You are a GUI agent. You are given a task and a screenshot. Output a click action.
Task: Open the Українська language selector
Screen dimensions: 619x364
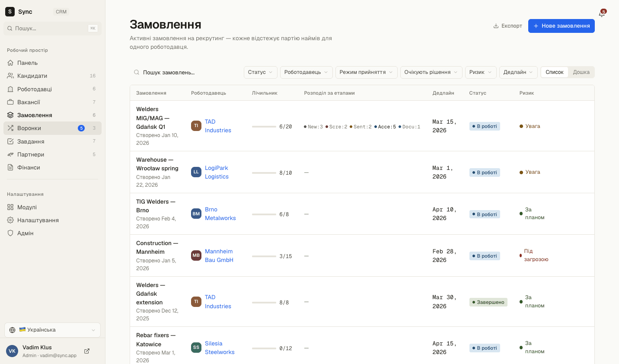pos(52,330)
